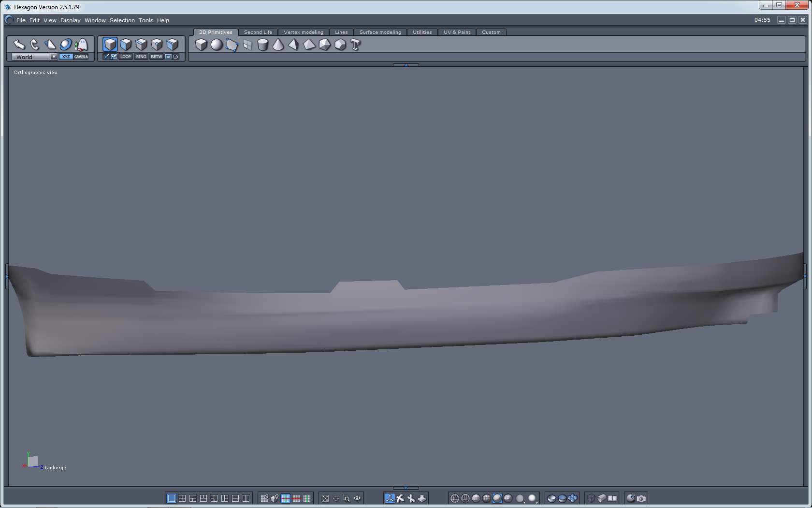Collapse the top toolbar panel arrow
Viewport: 812px width, 508px height.
406,65
